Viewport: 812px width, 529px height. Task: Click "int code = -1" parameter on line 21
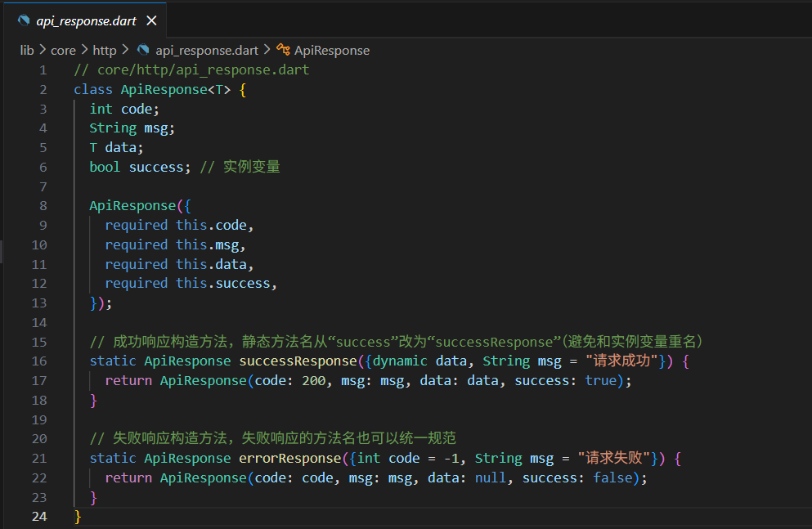(409, 459)
